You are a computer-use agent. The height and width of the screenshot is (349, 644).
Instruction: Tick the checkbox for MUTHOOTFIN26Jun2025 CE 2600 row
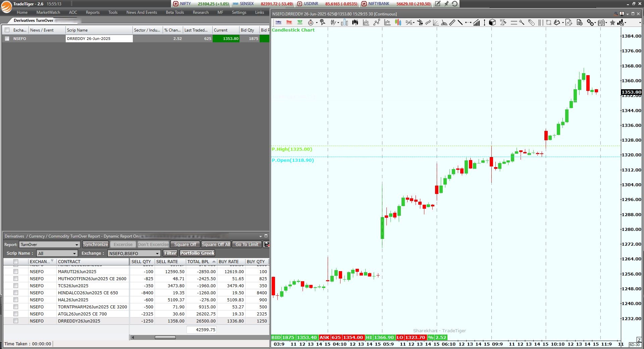click(x=15, y=279)
